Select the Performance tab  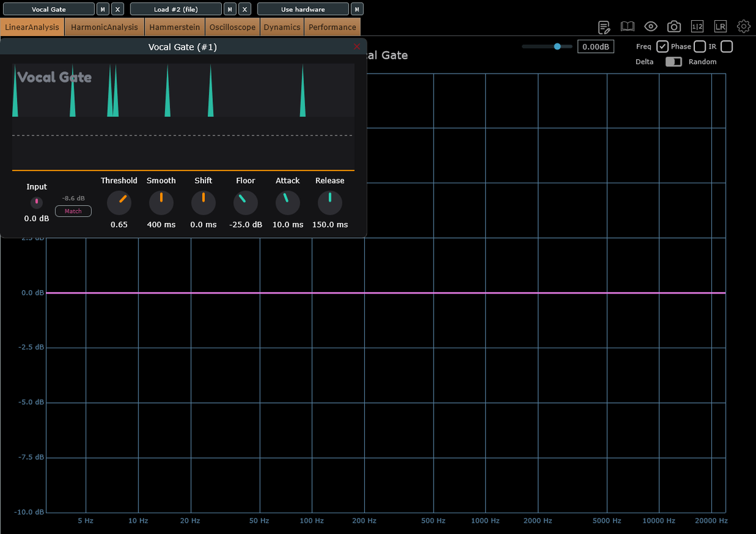click(333, 27)
